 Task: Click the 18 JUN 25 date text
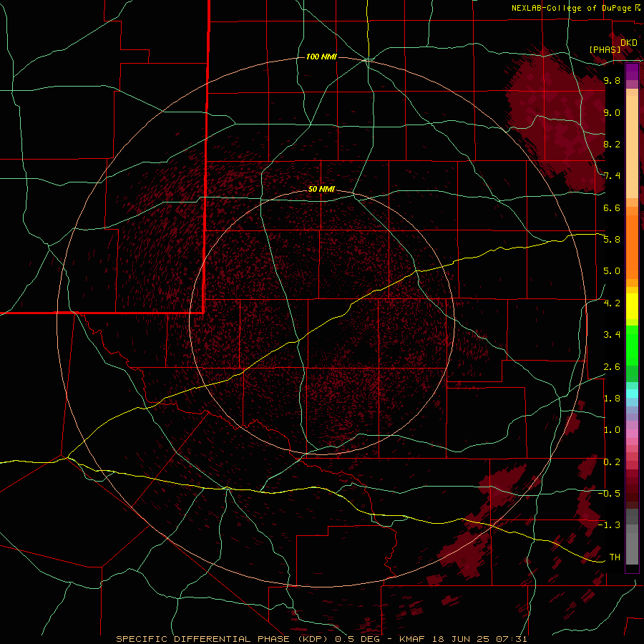[462, 639]
